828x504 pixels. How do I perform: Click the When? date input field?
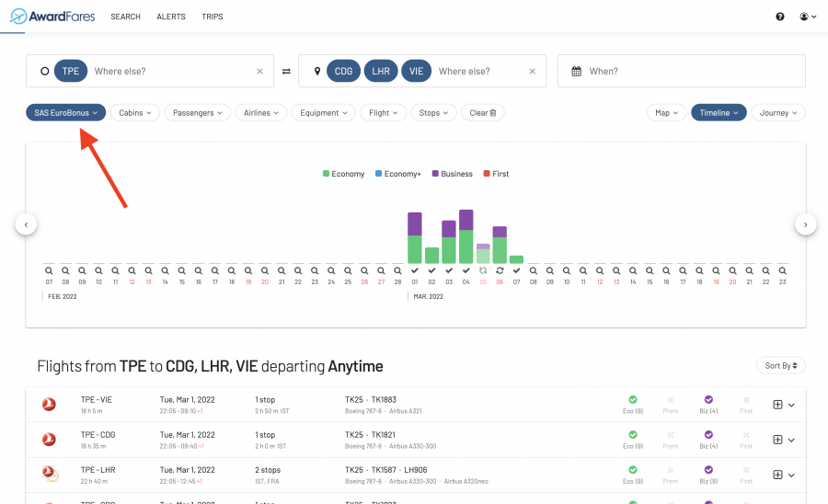pos(681,71)
